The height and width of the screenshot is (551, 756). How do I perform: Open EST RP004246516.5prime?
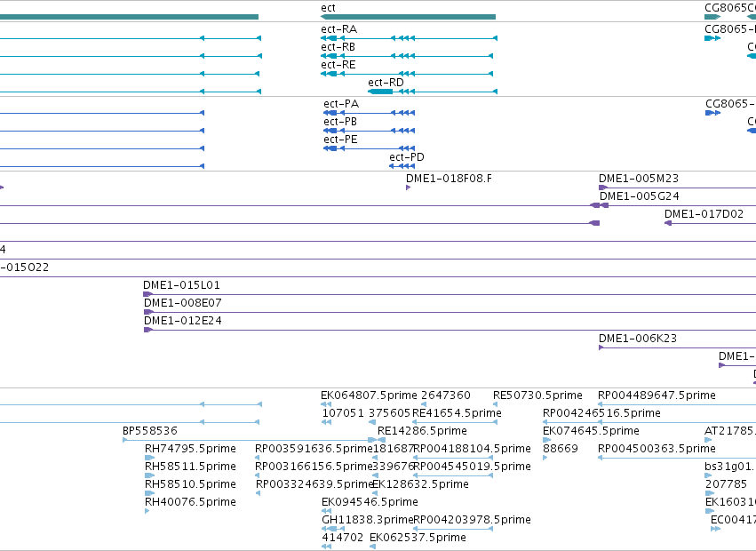[x=601, y=413]
